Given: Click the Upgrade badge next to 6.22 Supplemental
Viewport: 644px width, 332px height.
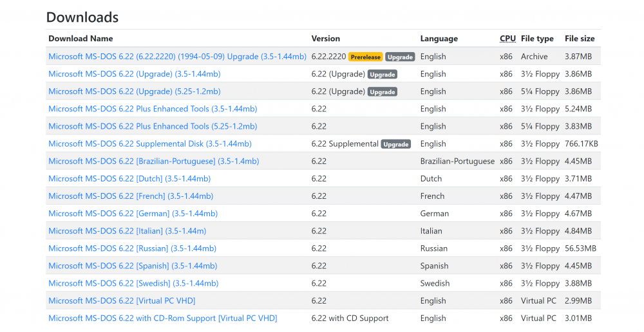Looking at the screenshot, I should pyautogui.click(x=396, y=145).
